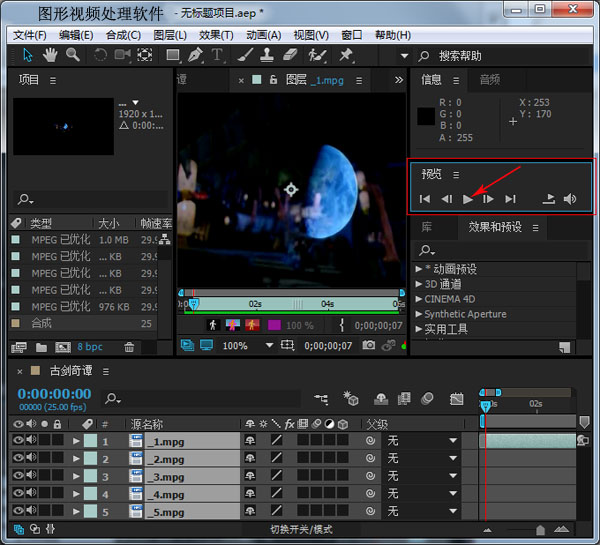Open parent dropdown for layer _2.mpg
Image resolution: width=600 pixels, height=545 pixels.
point(422,458)
